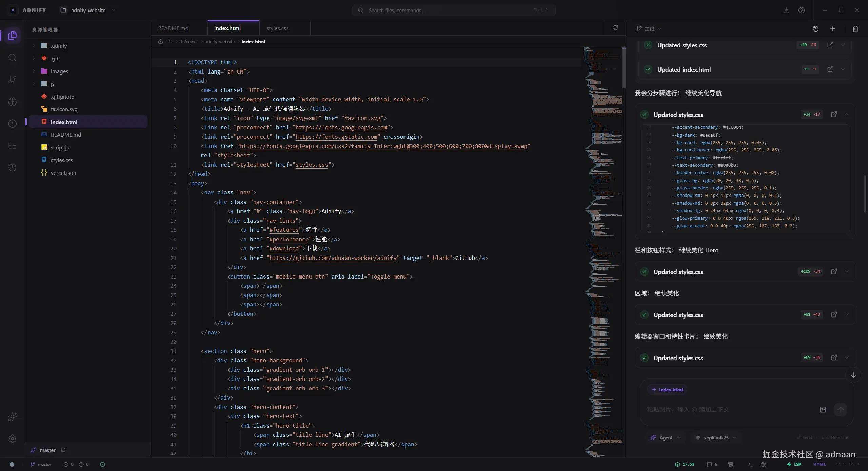Click the editor refresh icon beside tabs
The width and height of the screenshot is (868, 471).
615,28
